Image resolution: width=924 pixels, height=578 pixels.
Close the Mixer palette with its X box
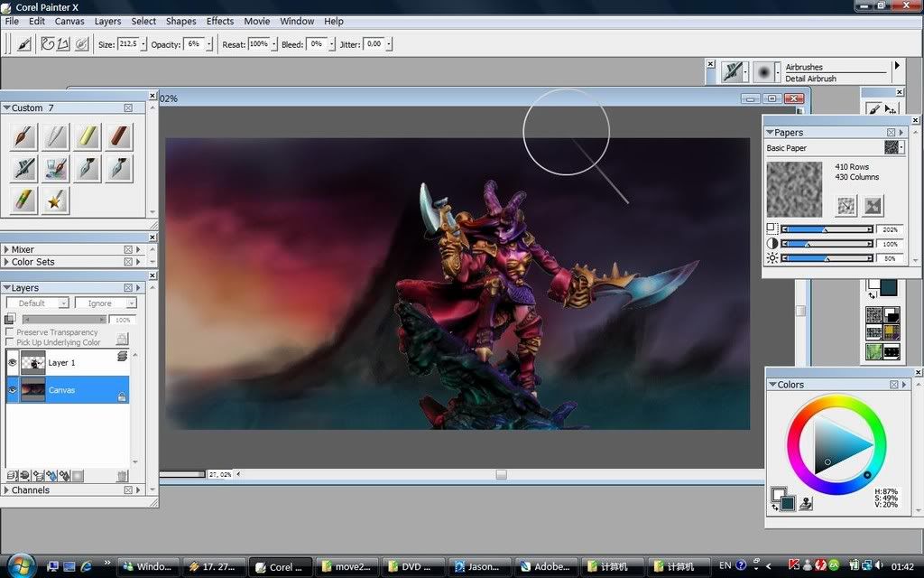[x=128, y=249]
